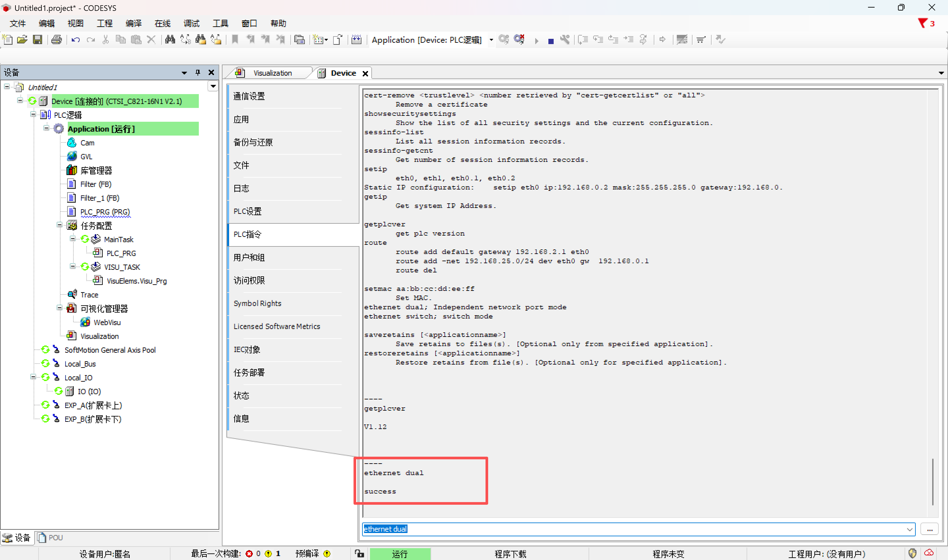Select the WebVisu node
Screen dimensions: 948x560
(107, 322)
